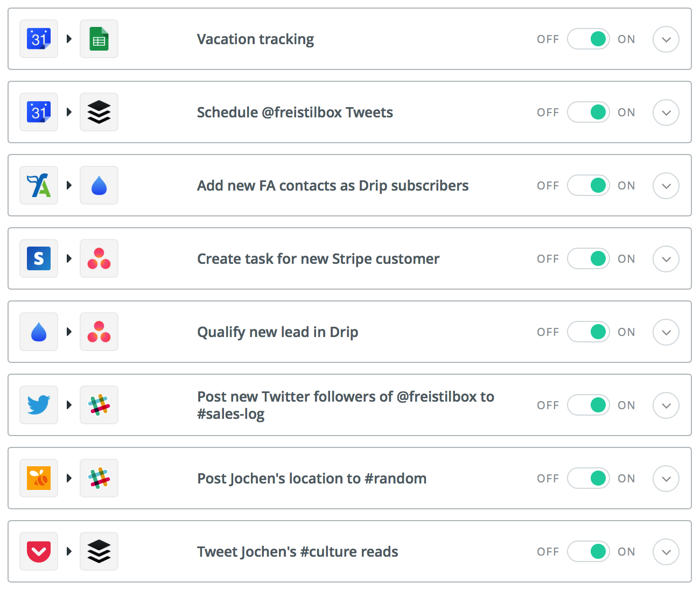This screenshot has height=589, width=700.
Task: Click Buffer icon in Schedule @freistilbox Tweets row
Action: click(99, 112)
